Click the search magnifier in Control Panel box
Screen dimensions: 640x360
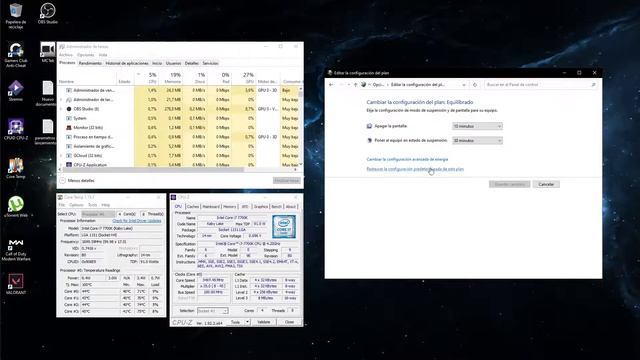click(593, 84)
